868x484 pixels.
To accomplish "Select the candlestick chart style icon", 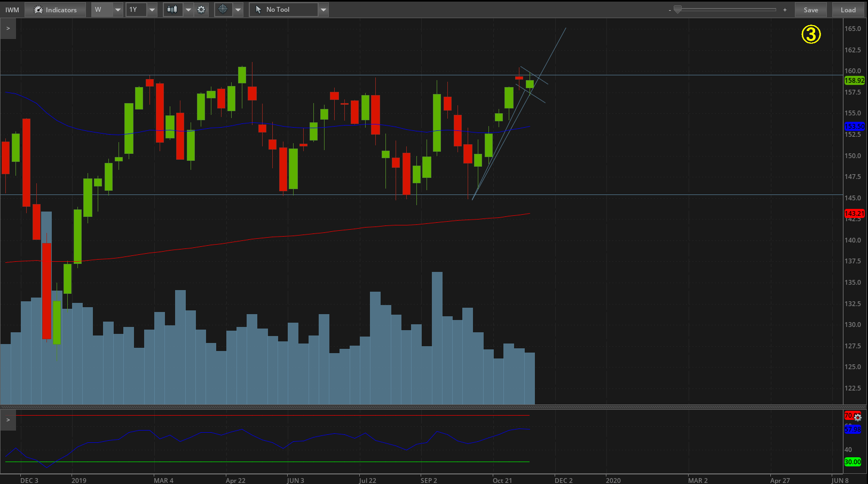I will (x=172, y=9).
